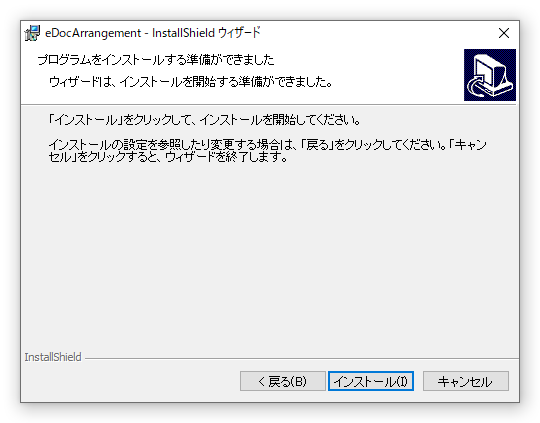Screen dimensions: 540x423
Task: Click the installer icon in the title bar
Action: tap(33, 33)
